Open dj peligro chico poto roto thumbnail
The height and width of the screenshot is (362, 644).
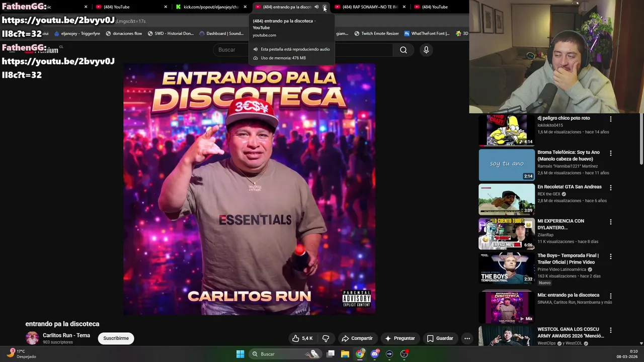507,130
